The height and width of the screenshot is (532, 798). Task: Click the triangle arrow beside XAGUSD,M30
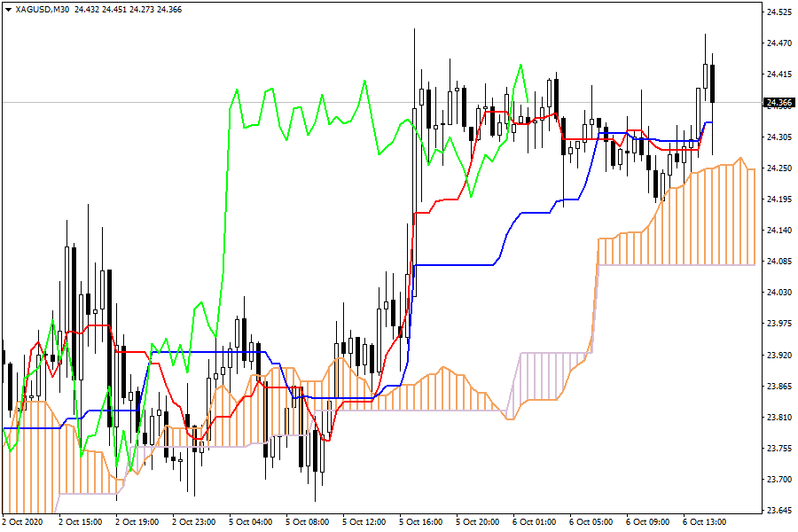pos(9,9)
